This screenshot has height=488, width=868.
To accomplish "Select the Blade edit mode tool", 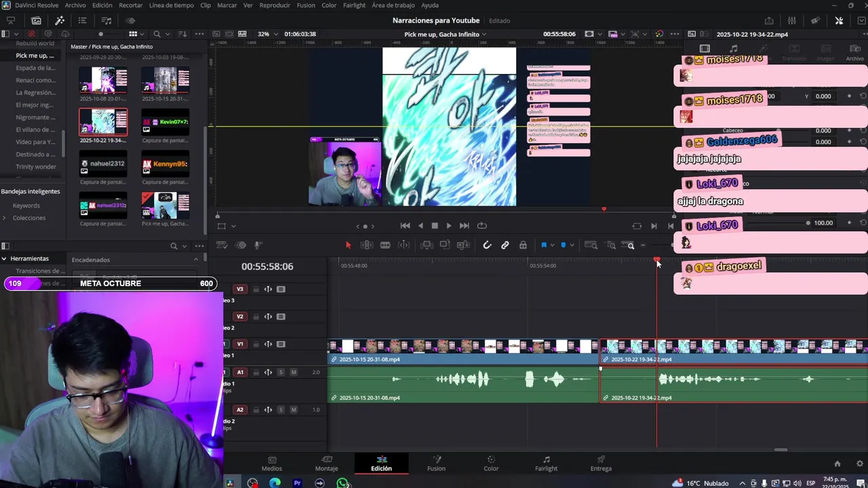I will point(385,245).
